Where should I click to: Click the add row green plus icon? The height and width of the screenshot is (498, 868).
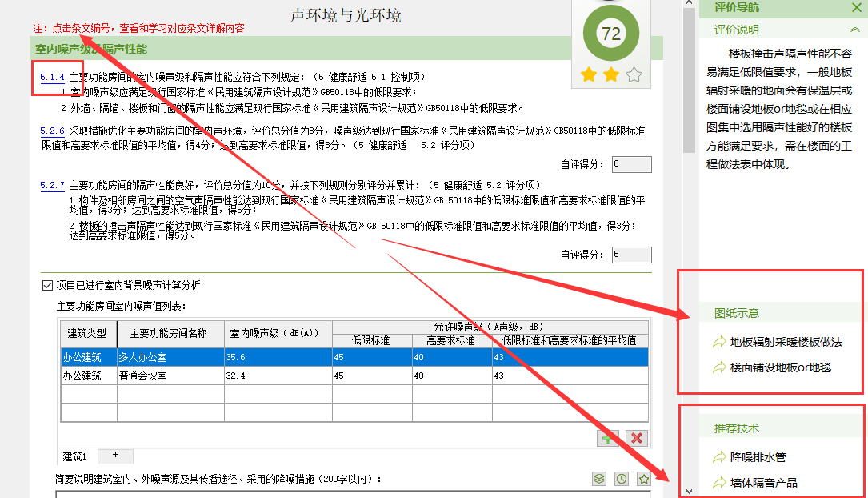tap(608, 439)
